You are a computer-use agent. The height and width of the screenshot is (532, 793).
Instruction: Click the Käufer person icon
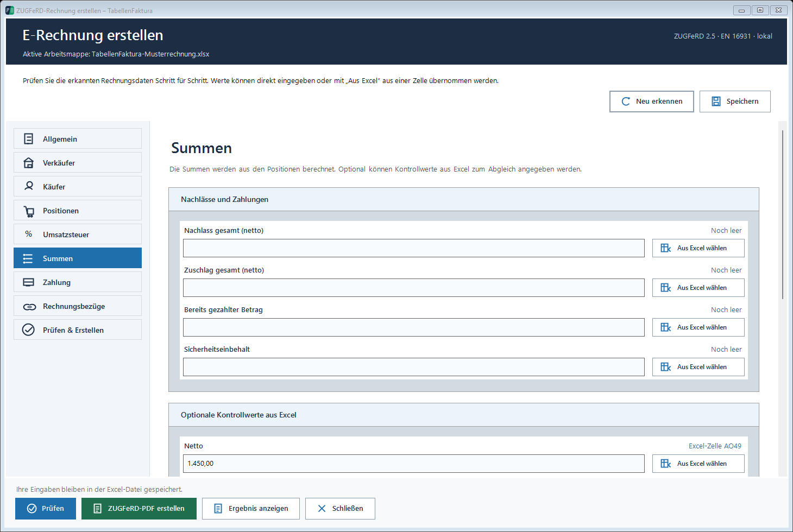click(29, 186)
